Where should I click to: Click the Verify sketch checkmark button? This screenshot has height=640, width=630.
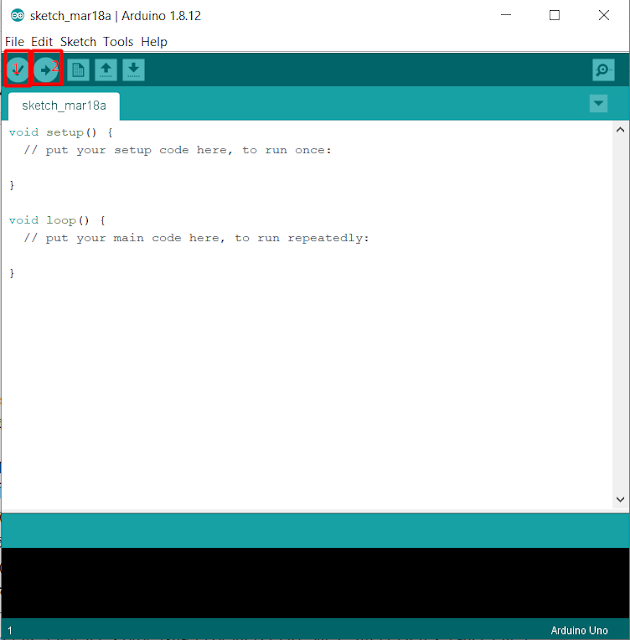18,70
